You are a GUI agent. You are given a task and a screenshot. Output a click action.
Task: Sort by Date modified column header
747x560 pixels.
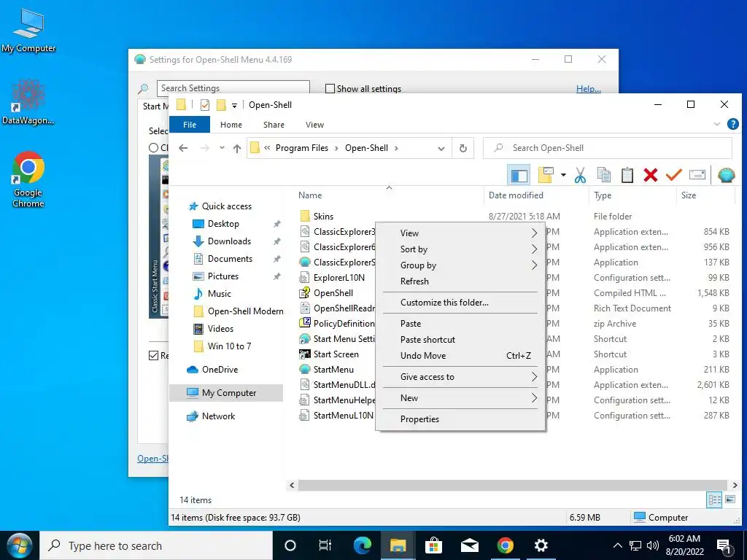point(536,195)
